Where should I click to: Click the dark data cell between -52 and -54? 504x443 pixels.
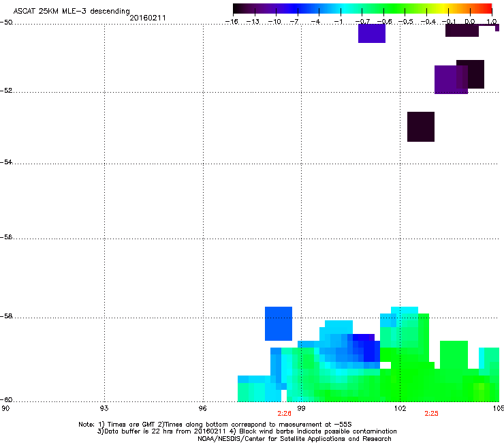(421, 127)
